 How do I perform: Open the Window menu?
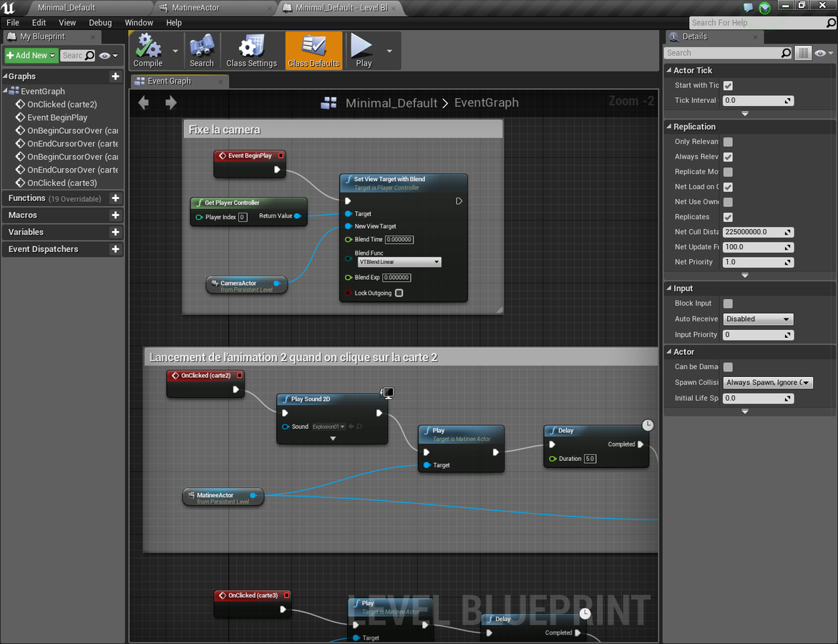[x=139, y=22]
